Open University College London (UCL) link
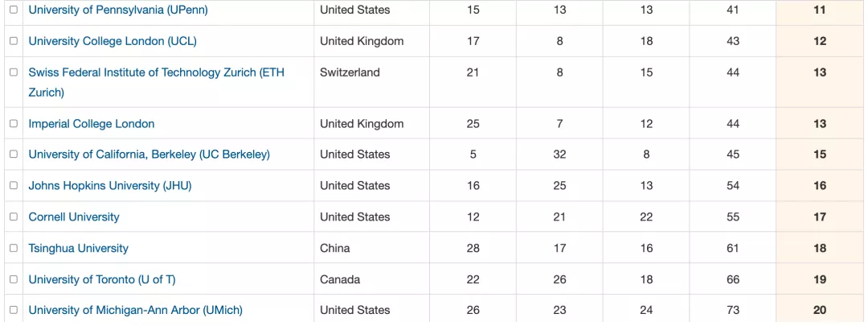Image resolution: width=868 pixels, height=326 pixels. click(x=113, y=41)
